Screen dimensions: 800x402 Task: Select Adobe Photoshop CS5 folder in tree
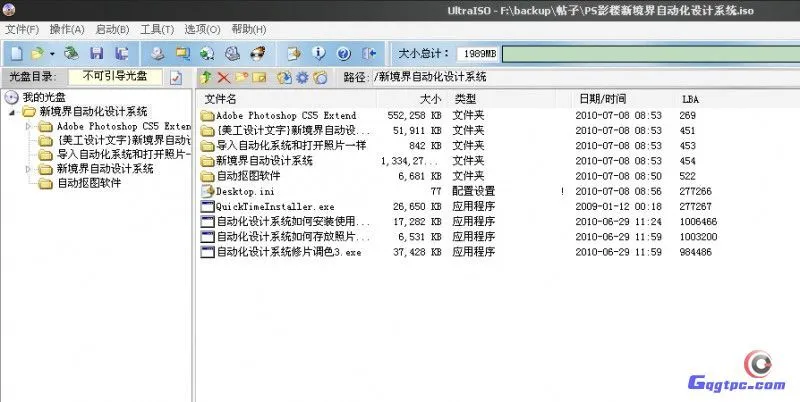point(123,126)
